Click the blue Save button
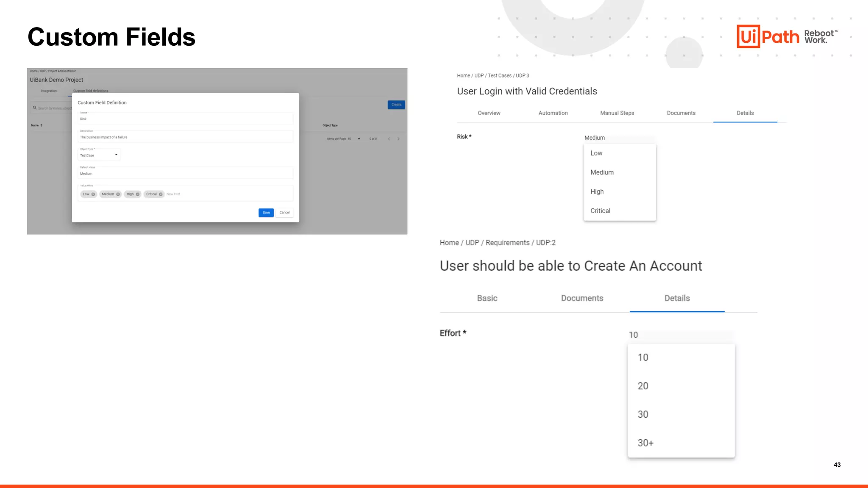Viewport: 868px width, 488px height. tap(266, 213)
